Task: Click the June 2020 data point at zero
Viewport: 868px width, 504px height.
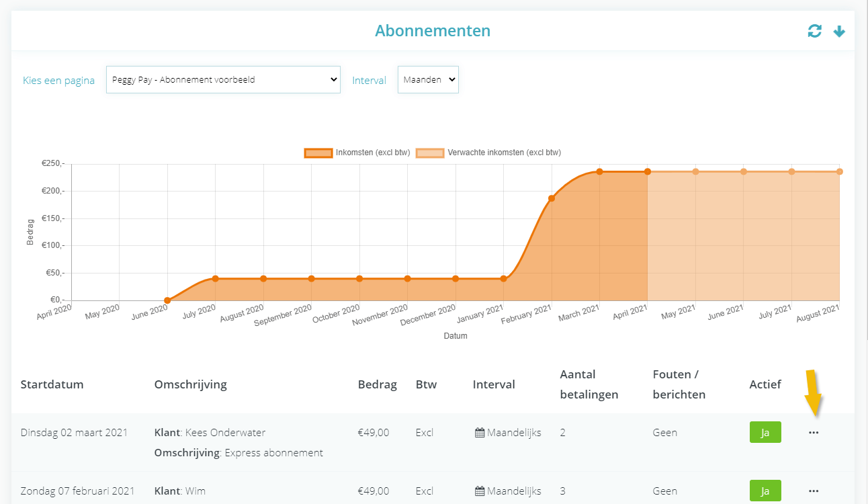Action: [x=167, y=300]
